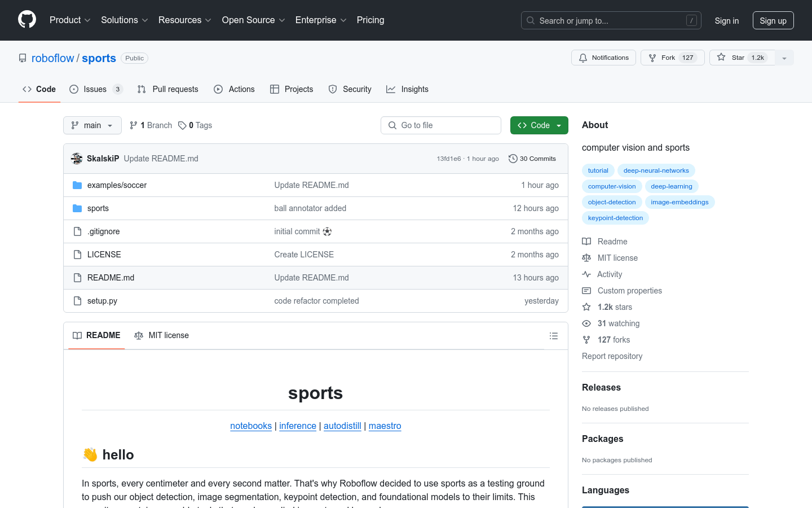
Task: Click the GitHub logo icon
Action: [x=27, y=20]
